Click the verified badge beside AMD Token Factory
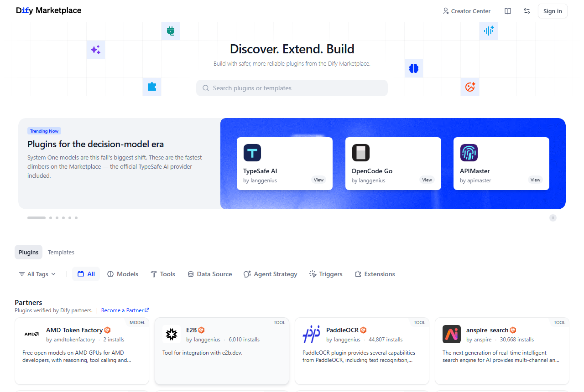The height and width of the screenshot is (392, 584). click(x=107, y=330)
